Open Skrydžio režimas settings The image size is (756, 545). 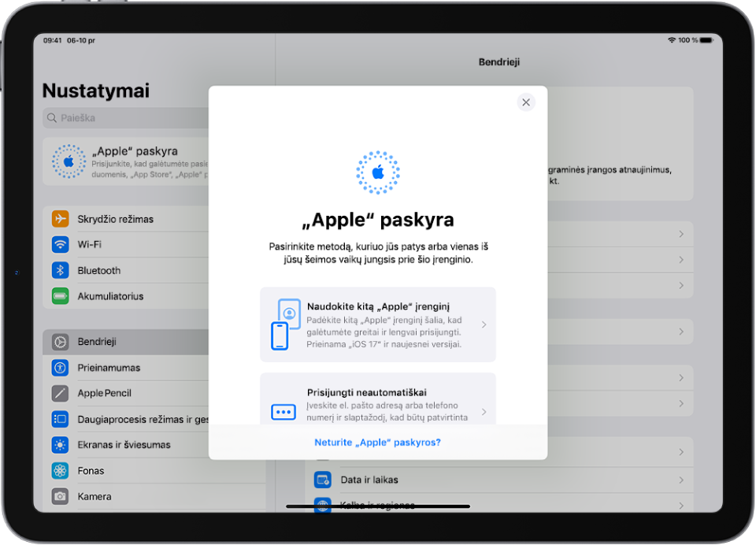(x=126, y=219)
